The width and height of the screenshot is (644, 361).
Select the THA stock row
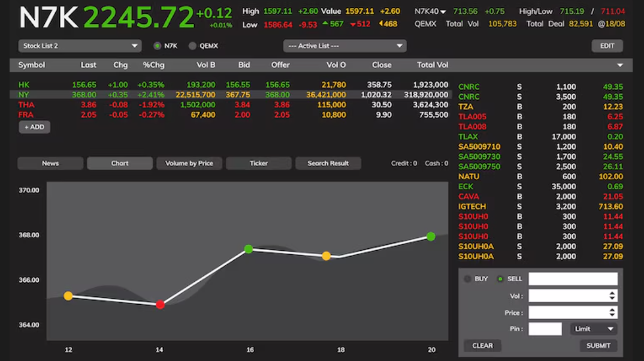pos(231,105)
